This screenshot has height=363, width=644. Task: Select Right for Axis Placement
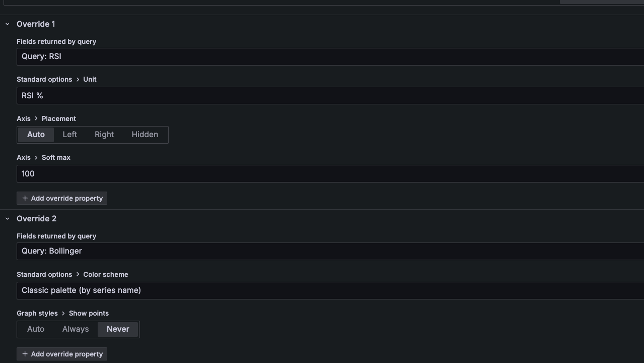click(104, 135)
